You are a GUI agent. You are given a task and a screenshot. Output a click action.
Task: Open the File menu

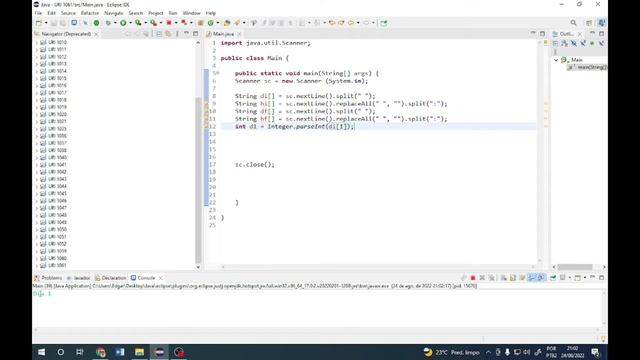pos(38,13)
